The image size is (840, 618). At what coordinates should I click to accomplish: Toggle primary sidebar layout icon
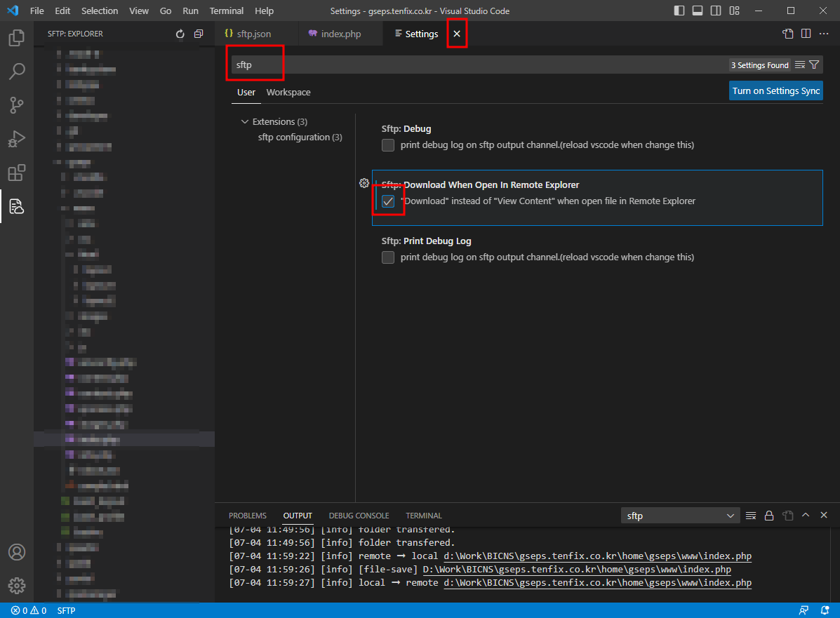pyautogui.click(x=679, y=11)
